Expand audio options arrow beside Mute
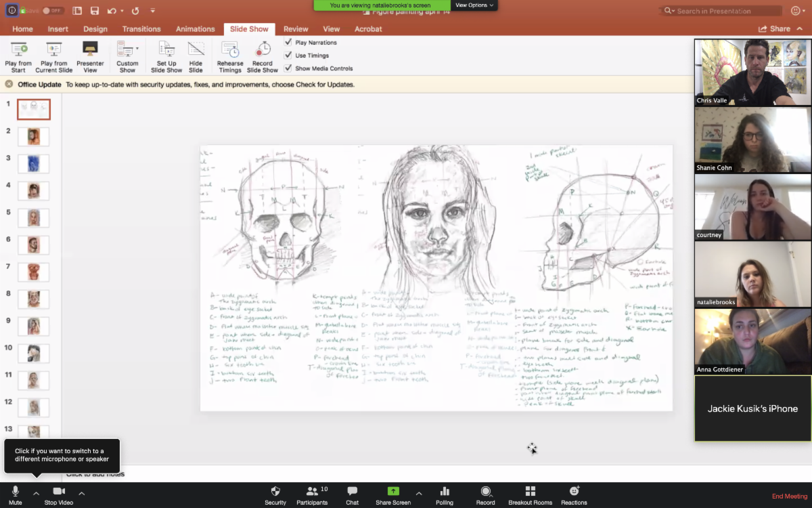The image size is (812, 508). 37,493
